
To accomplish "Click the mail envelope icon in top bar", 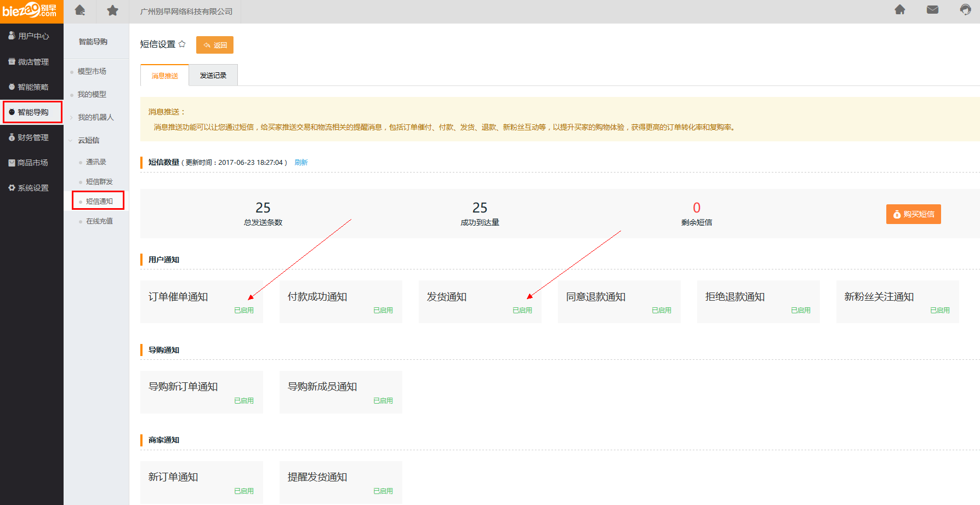I will (932, 10).
